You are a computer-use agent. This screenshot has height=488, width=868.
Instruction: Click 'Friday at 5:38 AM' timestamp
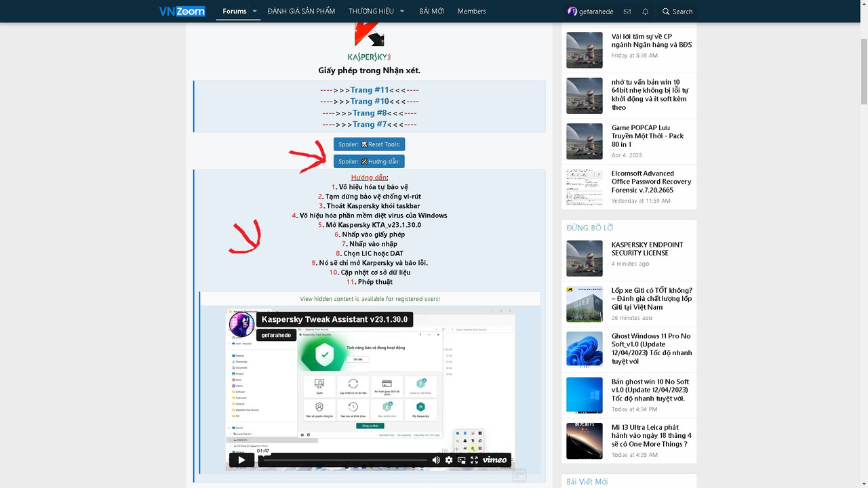pyautogui.click(x=635, y=56)
